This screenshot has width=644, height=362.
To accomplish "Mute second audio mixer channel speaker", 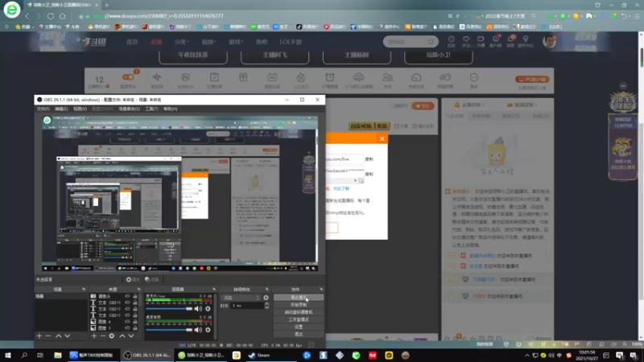I will (x=198, y=330).
